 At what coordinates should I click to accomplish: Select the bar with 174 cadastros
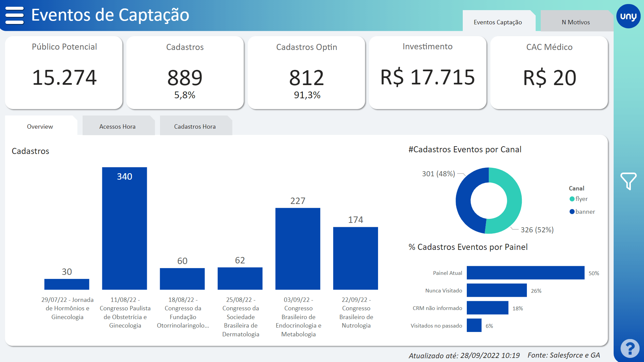355,258
